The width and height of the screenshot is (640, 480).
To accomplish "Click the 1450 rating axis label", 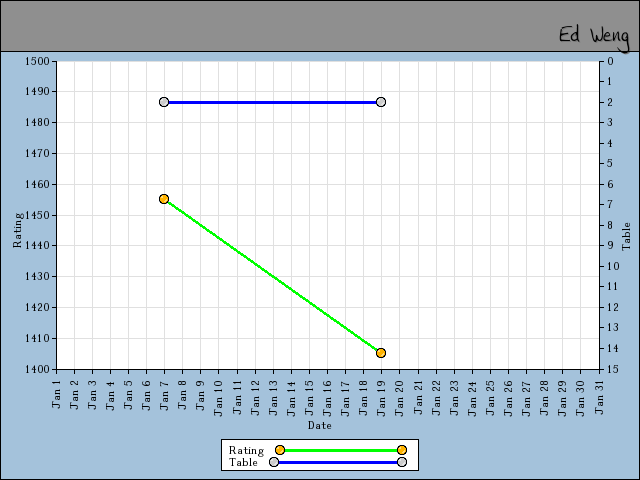I will tap(37, 215).
